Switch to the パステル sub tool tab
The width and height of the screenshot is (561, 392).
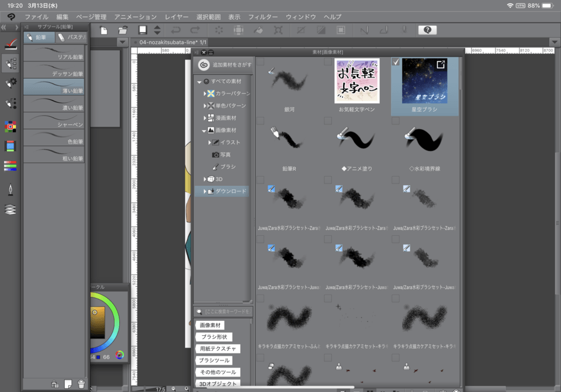coord(72,37)
